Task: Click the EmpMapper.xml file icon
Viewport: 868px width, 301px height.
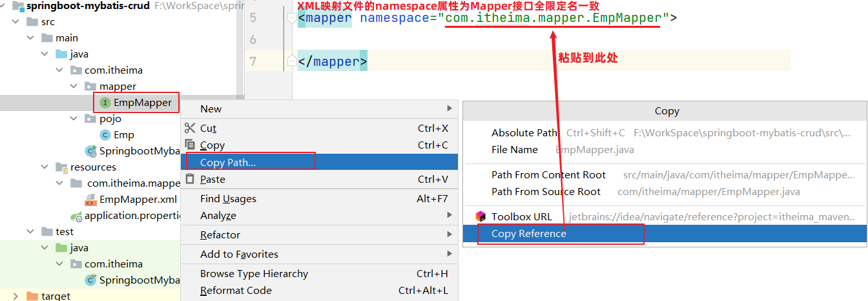Action: pyautogui.click(x=90, y=200)
